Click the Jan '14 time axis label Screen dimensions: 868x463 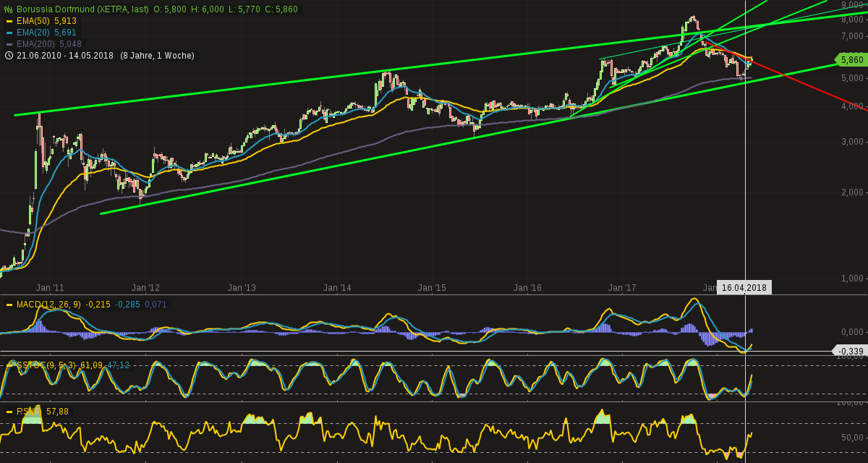337,288
